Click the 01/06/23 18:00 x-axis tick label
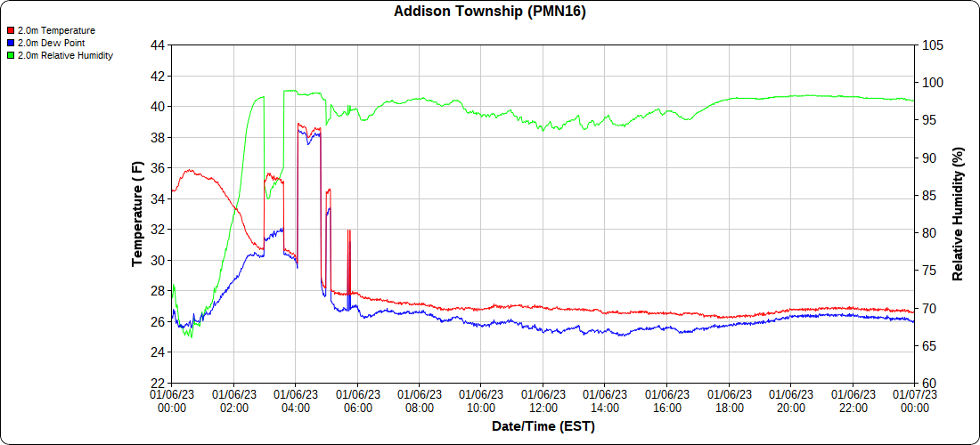Image resolution: width=980 pixels, height=445 pixels. [729, 401]
